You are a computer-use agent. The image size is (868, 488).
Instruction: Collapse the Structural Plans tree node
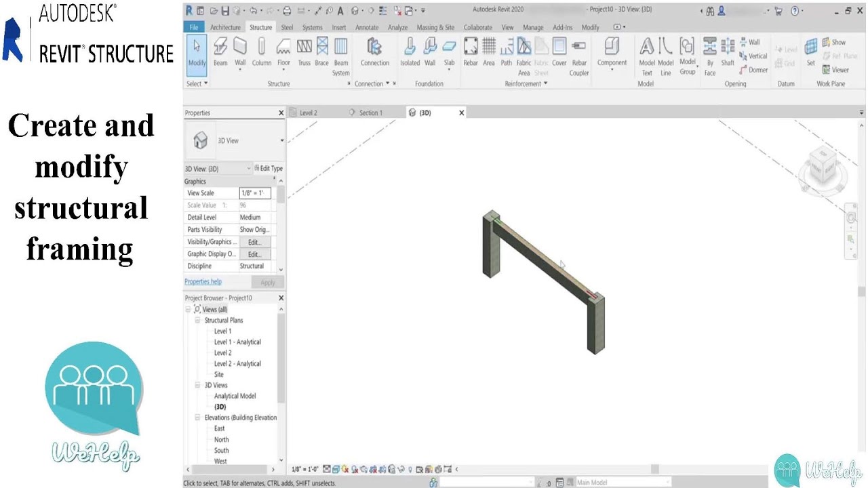(x=197, y=320)
